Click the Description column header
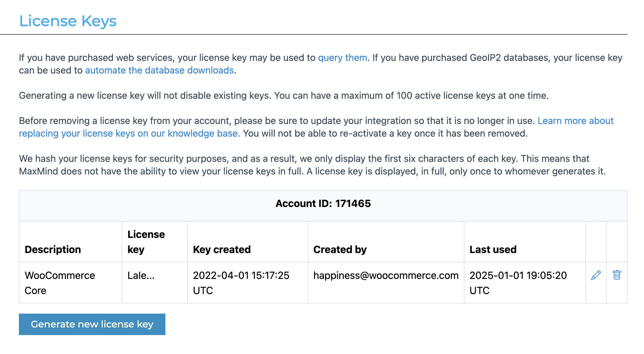644x354 pixels. pos(53,249)
